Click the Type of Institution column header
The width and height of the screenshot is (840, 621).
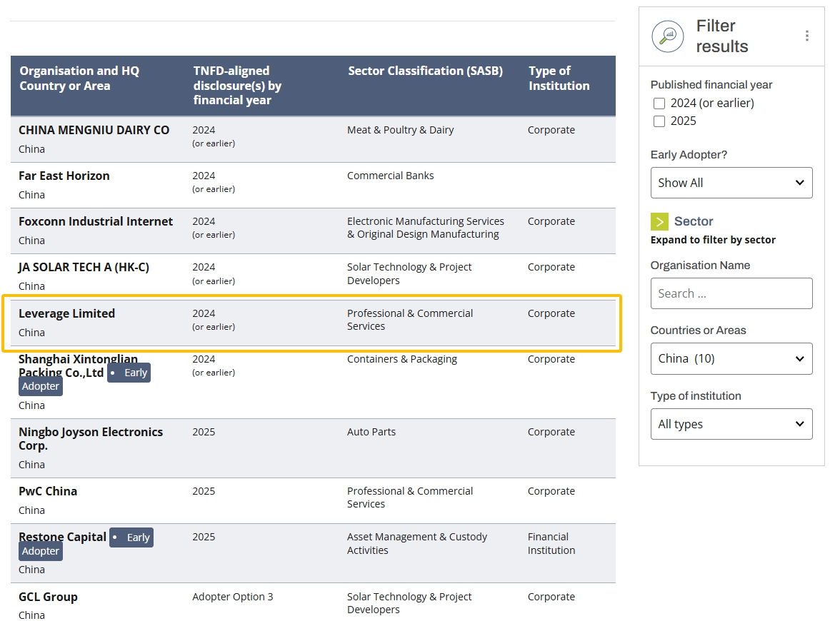(559, 79)
